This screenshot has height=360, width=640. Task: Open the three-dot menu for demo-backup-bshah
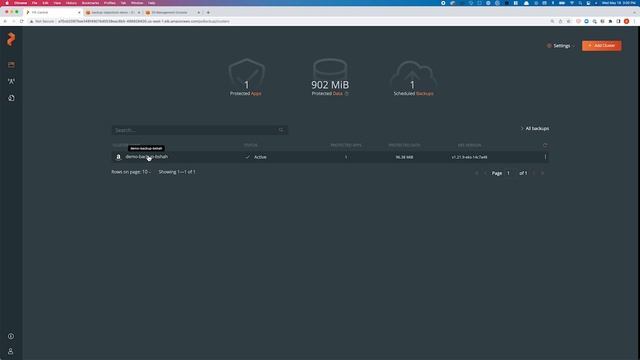[545, 157]
